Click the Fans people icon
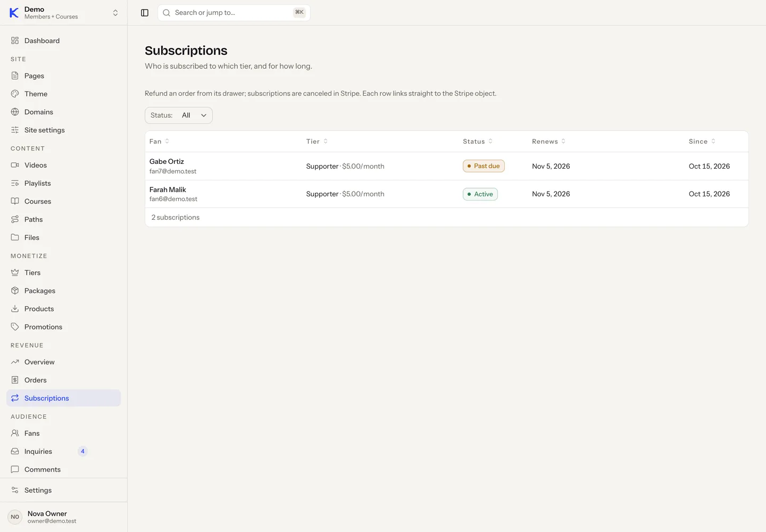This screenshot has width=766, height=532. [15, 433]
